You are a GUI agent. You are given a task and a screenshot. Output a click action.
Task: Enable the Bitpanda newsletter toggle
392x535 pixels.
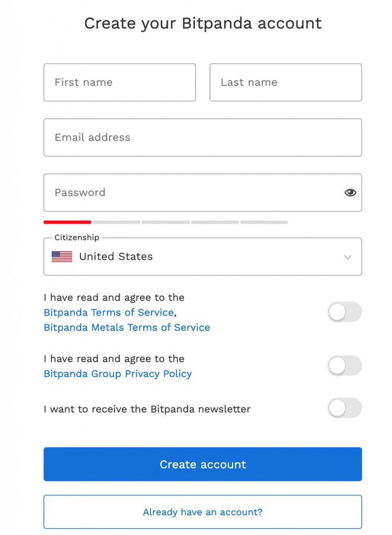[x=344, y=408]
